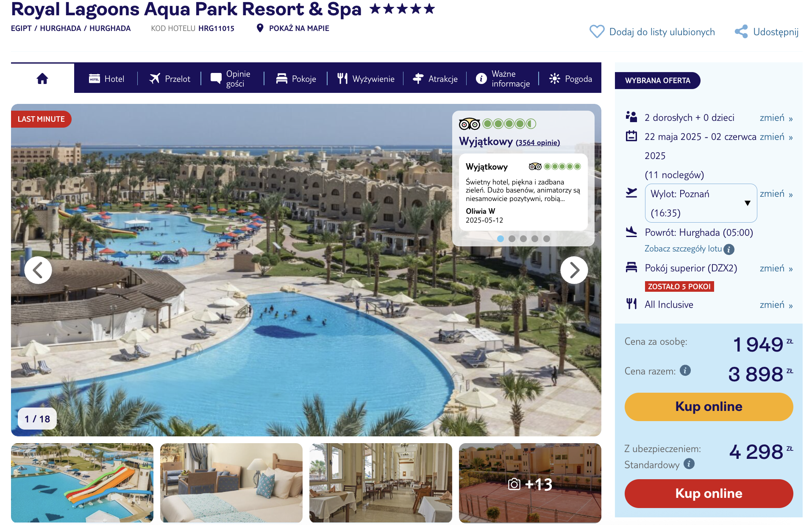Switch to the Wyżywienie tab
The height and width of the screenshot is (525, 812).
click(366, 78)
